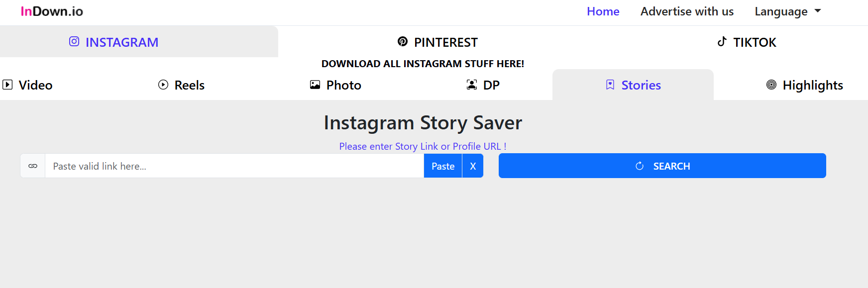This screenshot has width=868, height=288.
Task: Switch to the PINTEREST tab
Action: point(437,42)
